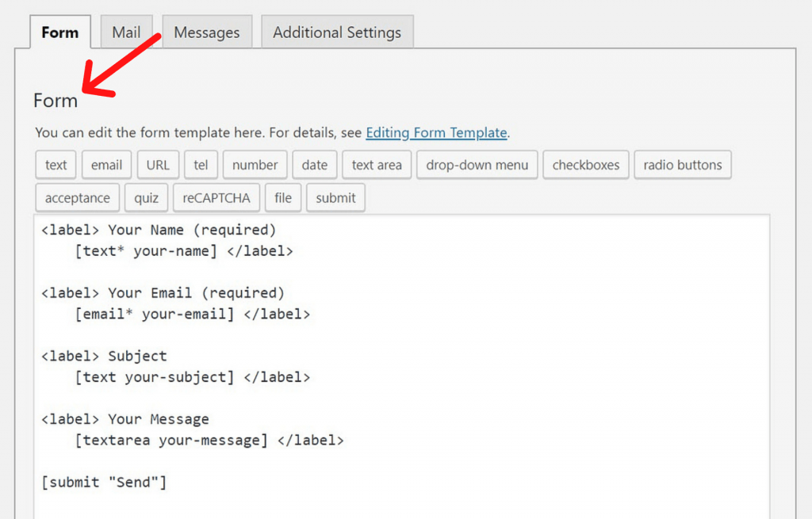Viewport: 812px width, 519px height.
Task: Click the quiz tag button
Action: [x=147, y=197]
